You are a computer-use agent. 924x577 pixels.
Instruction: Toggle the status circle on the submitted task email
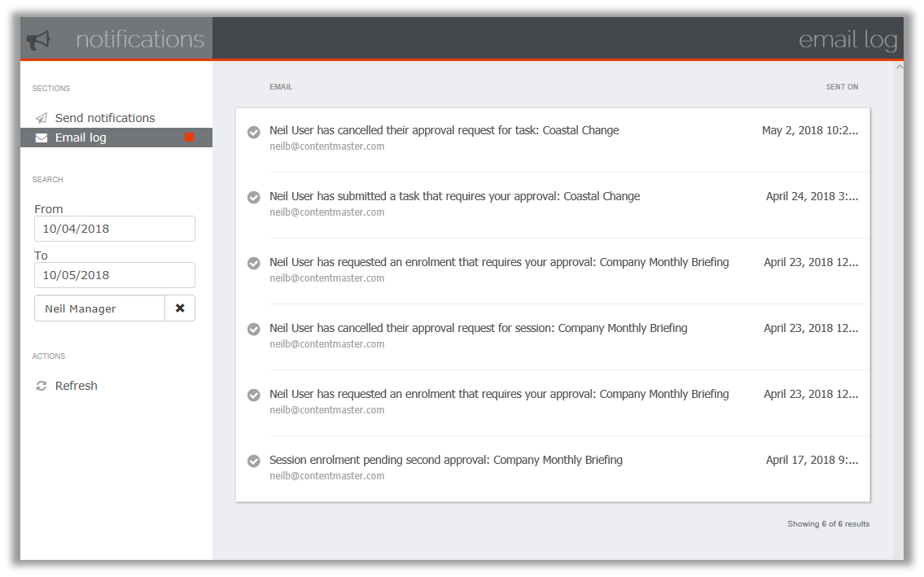(253, 197)
